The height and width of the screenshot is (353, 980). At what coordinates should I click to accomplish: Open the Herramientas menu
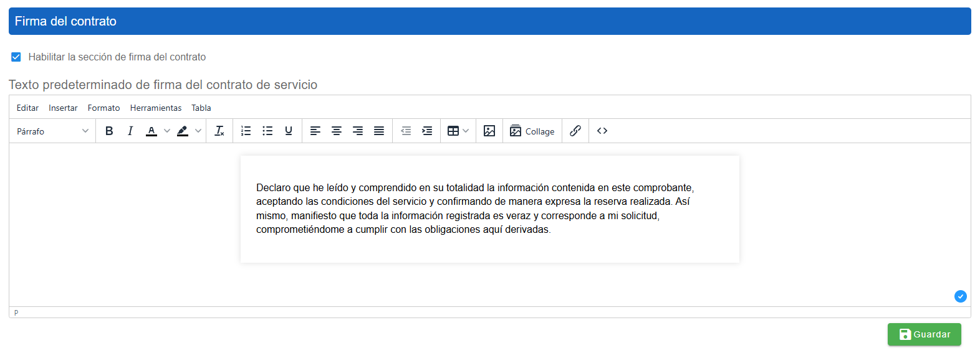[156, 108]
